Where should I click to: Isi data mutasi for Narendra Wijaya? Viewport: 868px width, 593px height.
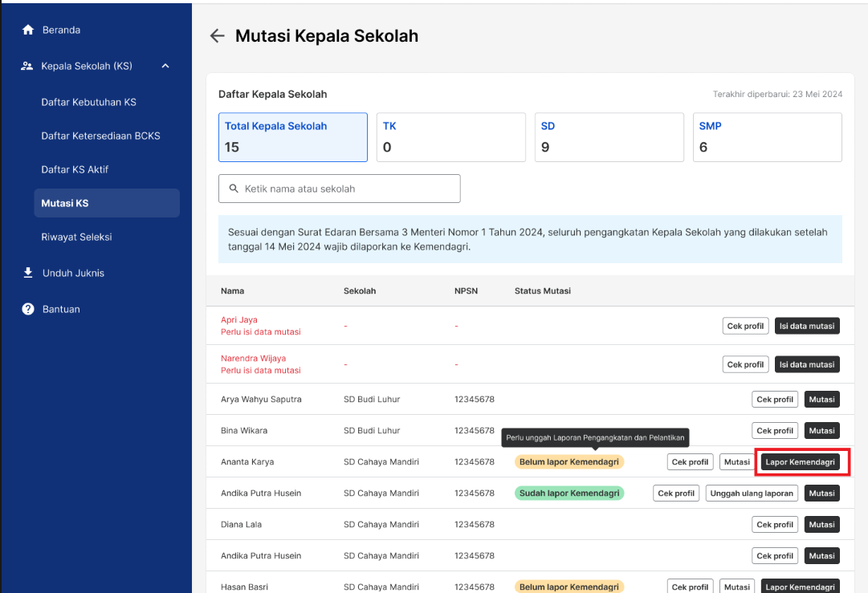807,364
